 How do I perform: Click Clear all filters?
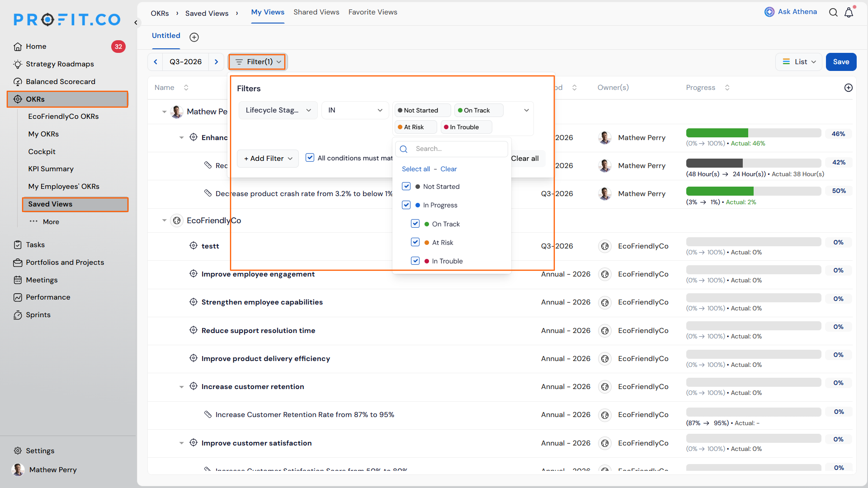click(x=525, y=159)
